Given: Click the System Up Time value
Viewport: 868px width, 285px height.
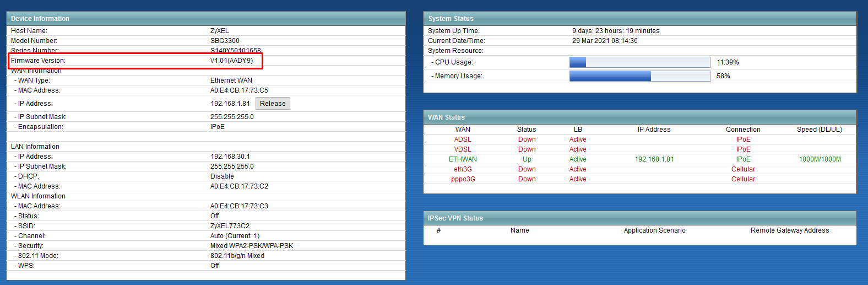Looking at the screenshot, I should [616, 31].
